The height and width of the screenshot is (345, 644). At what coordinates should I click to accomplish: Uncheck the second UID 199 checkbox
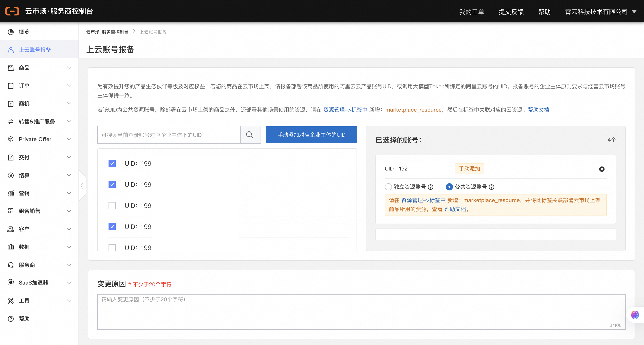coord(112,185)
